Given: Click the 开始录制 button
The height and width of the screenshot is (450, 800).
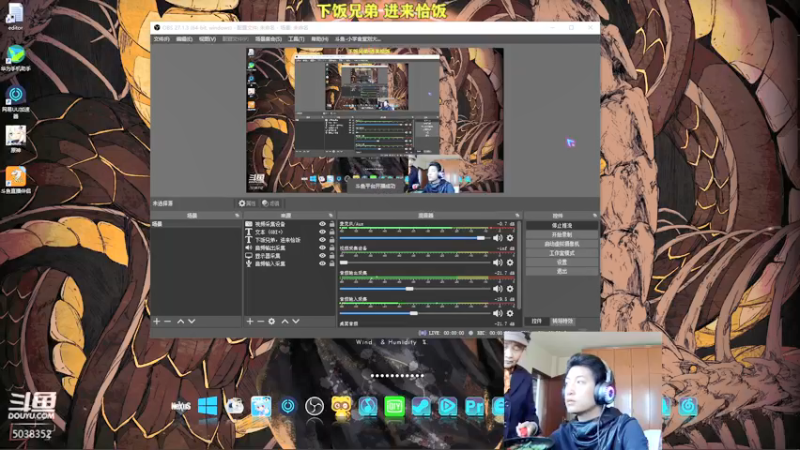Looking at the screenshot, I should [x=562, y=235].
